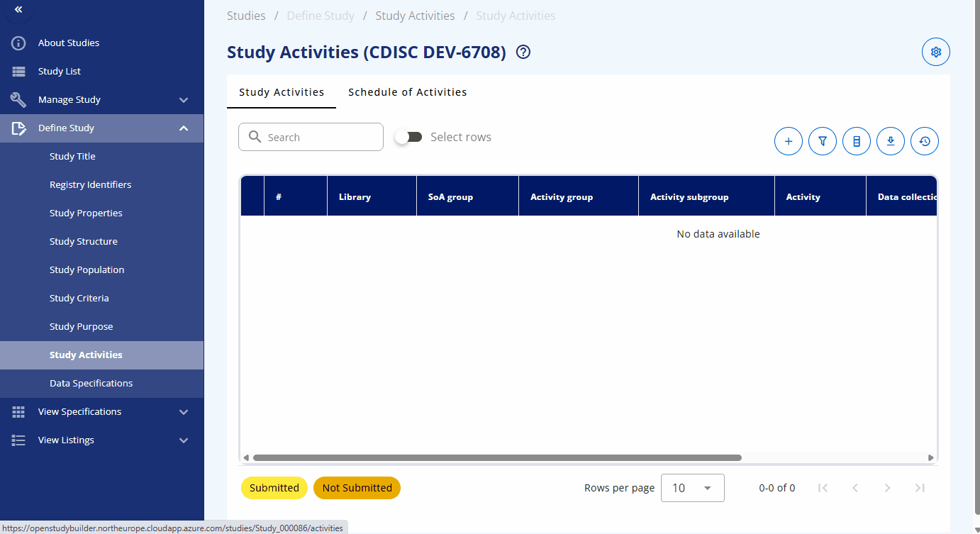Screen dimensions: 980x534
Task: Click the Studies breadcrumb link
Action: pos(246,16)
